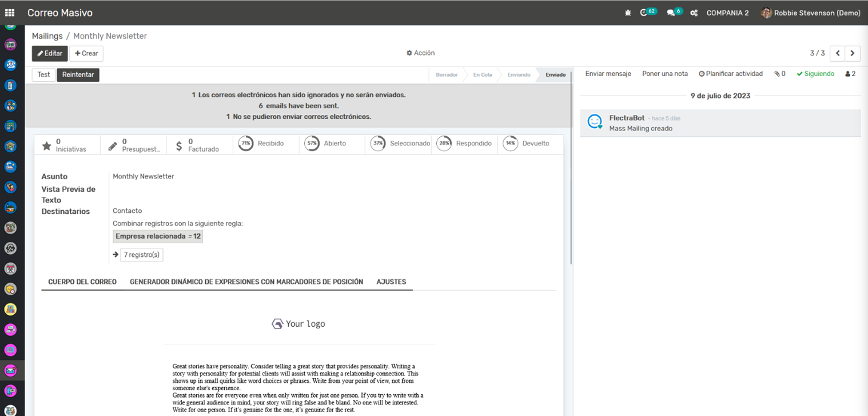Go to the next record arrow
The image size is (868, 416).
click(x=853, y=53)
